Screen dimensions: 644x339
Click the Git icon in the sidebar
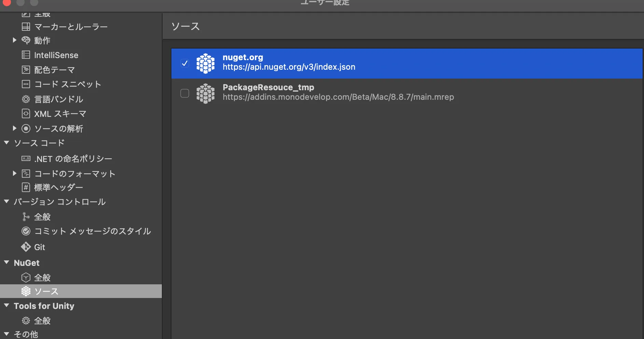coord(26,247)
